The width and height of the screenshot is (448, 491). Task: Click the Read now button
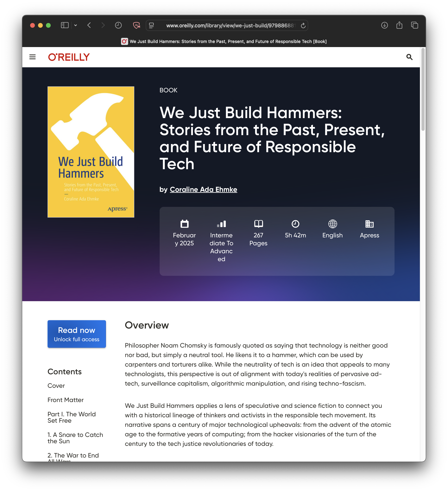(77, 334)
